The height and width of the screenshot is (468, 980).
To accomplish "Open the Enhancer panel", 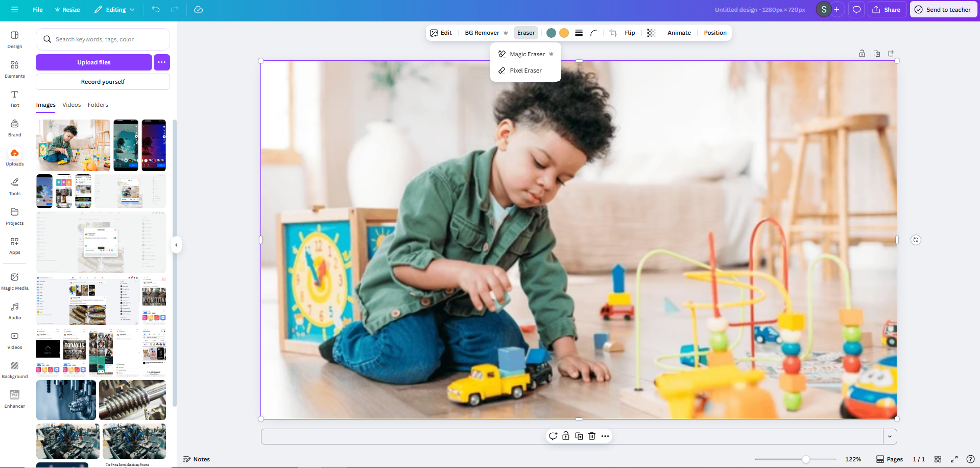I will (x=14, y=397).
